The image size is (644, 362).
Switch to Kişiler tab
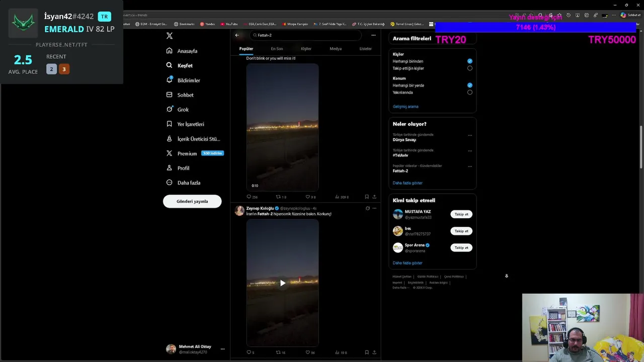pos(306,49)
